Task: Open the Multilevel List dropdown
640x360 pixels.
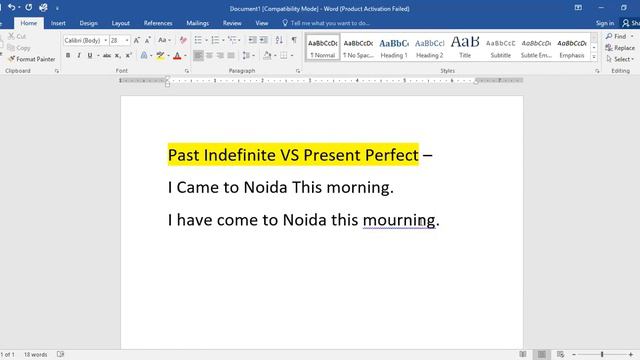Action: [239, 40]
